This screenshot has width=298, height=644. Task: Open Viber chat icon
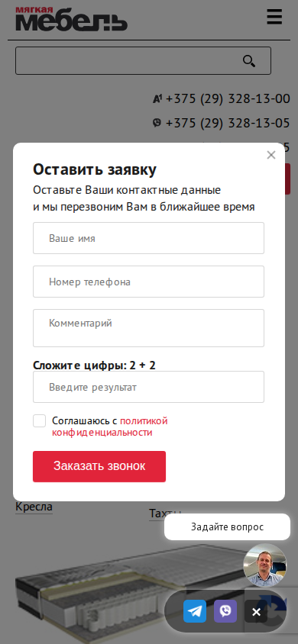click(x=225, y=611)
